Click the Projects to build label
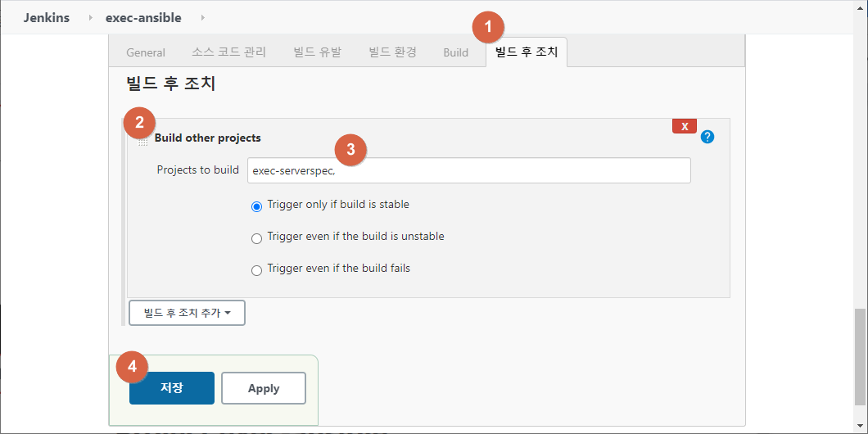This screenshot has width=868, height=434. (x=197, y=170)
